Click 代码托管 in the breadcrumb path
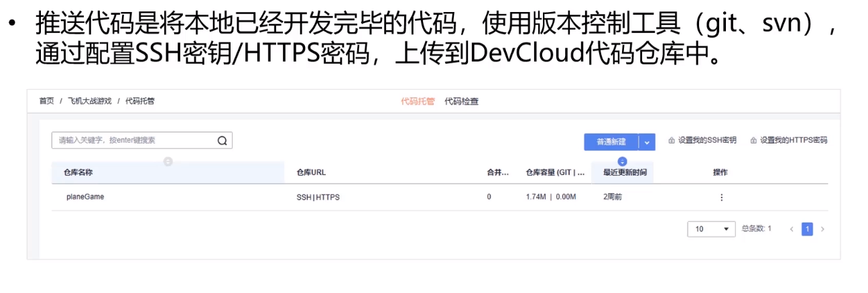This screenshot has width=868, height=293. [x=140, y=101]
